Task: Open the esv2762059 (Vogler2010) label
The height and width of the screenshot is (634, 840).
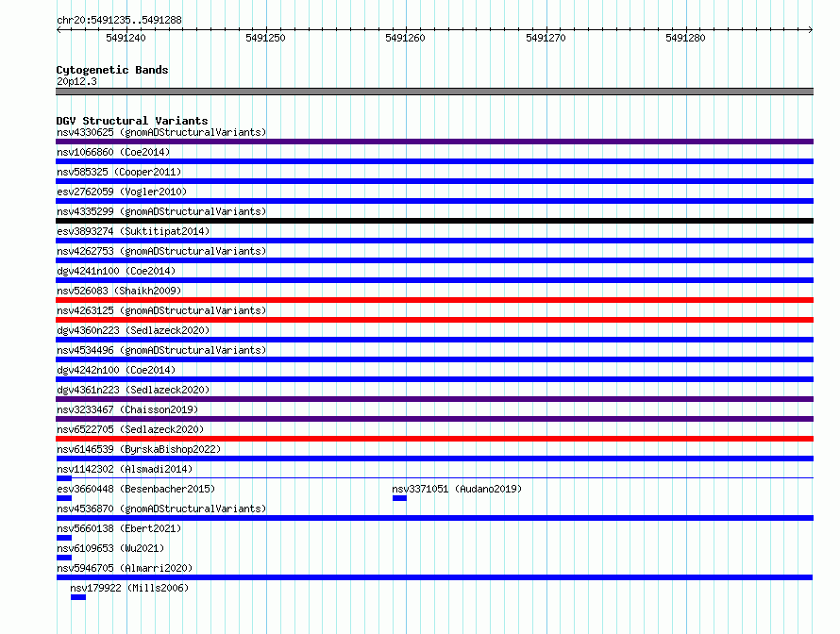Action: (122, 192)
